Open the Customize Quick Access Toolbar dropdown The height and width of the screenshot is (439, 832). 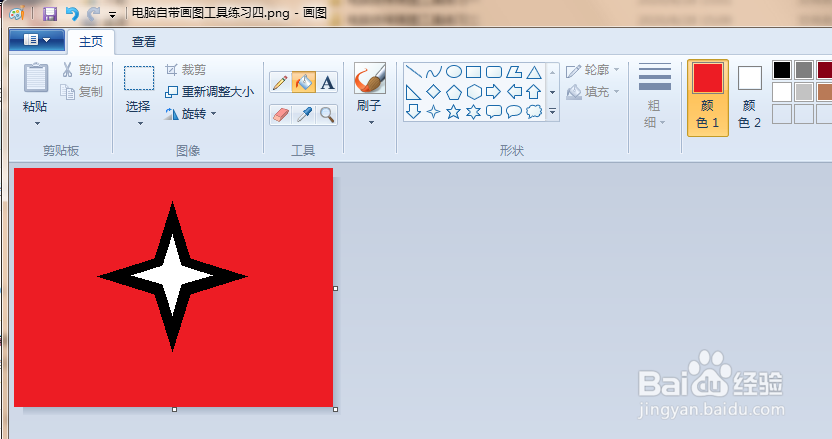(x=112, y=15)
